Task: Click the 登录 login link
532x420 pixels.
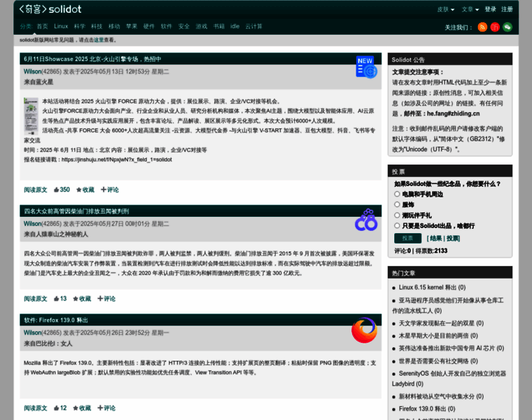Action: click(490, 10)
